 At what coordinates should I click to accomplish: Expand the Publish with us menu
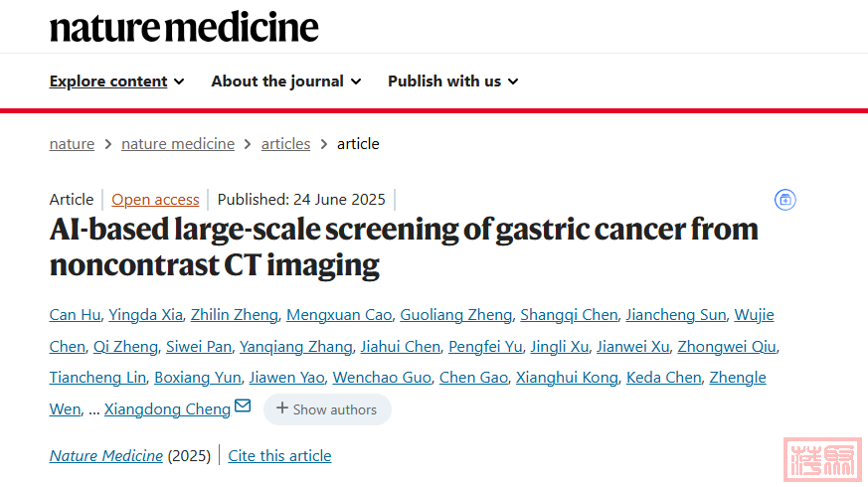click(452, 81)
